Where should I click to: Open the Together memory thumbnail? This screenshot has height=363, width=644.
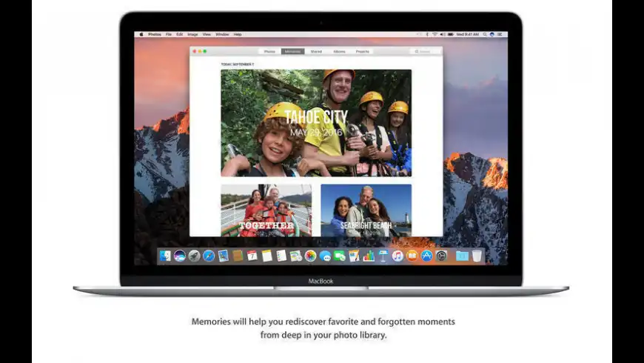[x=266, y=210]
